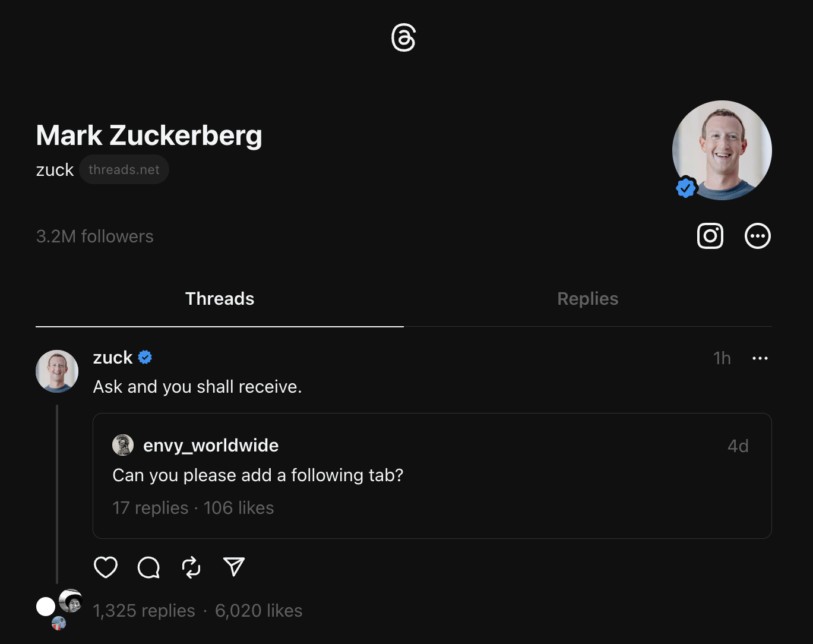Like the post with the heart icon
This screenshot has height=644, width=813.
pos(106,567)
